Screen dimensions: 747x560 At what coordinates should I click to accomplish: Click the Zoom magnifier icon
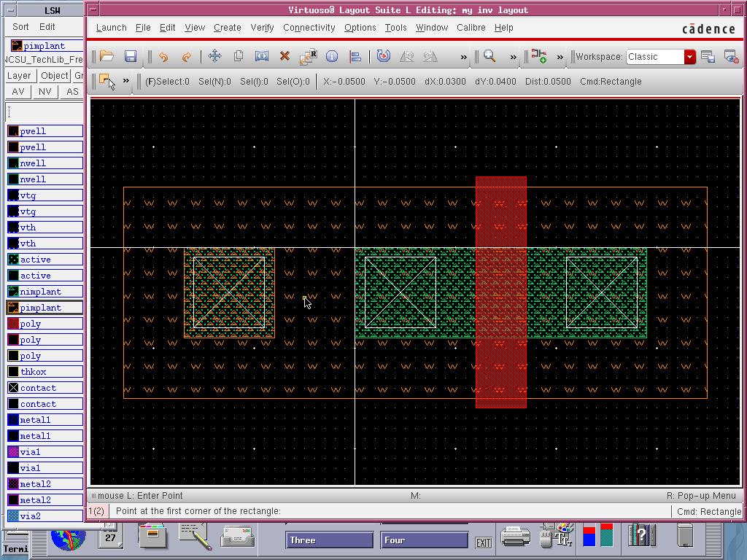[x=489, y=56]
